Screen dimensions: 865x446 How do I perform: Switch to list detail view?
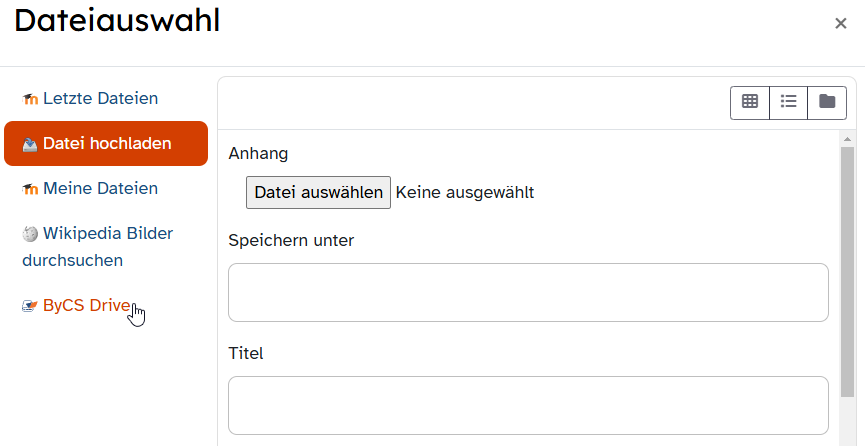(788, 102)
